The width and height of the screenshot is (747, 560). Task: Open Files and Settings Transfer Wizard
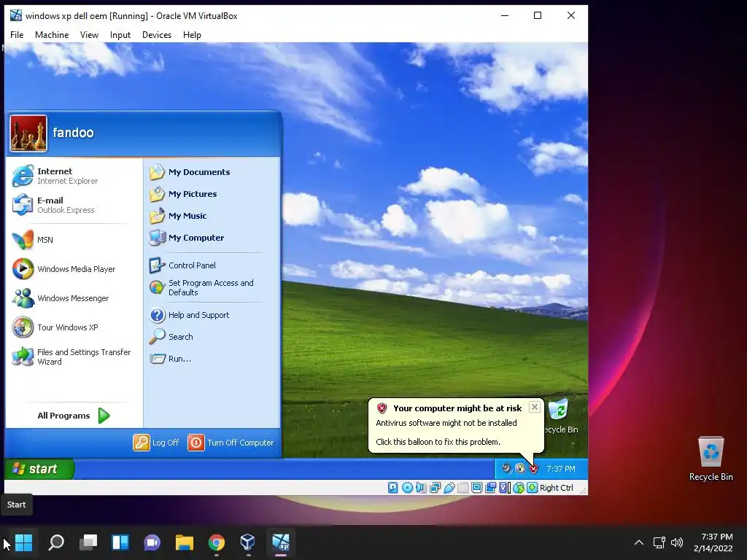tap(74, 357)
